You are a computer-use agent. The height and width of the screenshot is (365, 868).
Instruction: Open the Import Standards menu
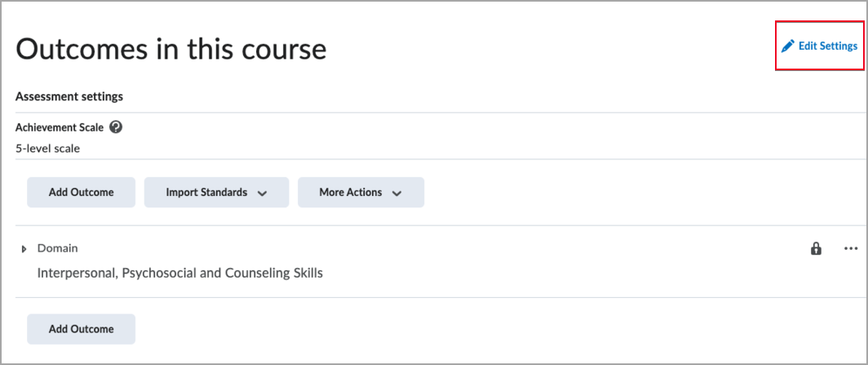pyautogui.click(x=216, y=193)
